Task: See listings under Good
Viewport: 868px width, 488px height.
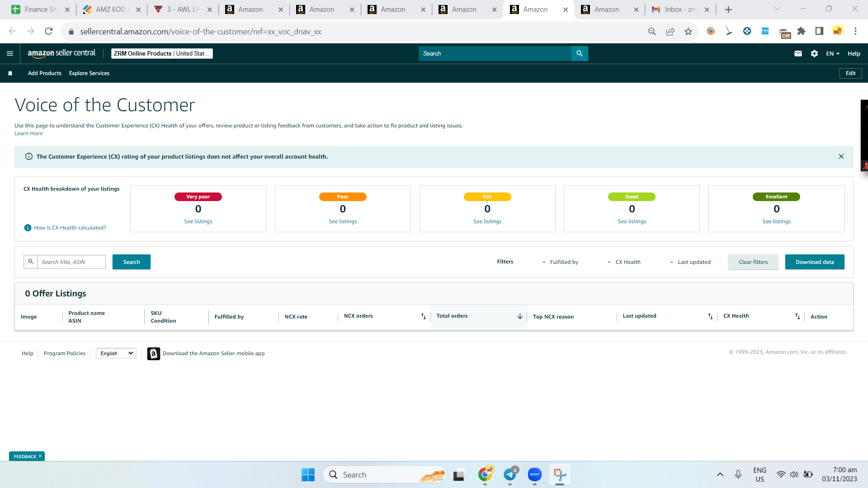Action: tap(632, 221)
